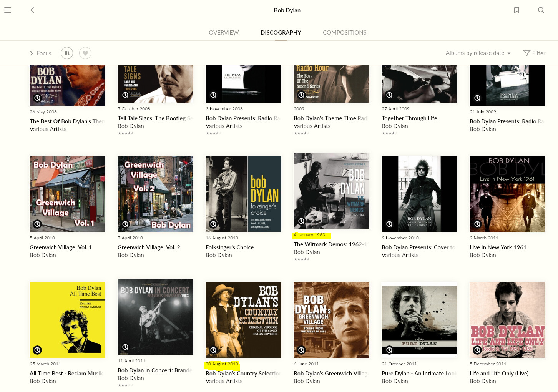Click Qobuz icon on All Time Best cover
Image resolution: width=558 pixels, height=392 pixels.
(37, 350)
